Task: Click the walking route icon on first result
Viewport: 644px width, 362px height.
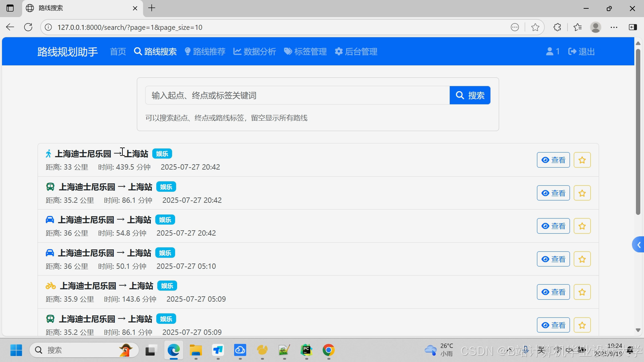Action: [49, 154]
